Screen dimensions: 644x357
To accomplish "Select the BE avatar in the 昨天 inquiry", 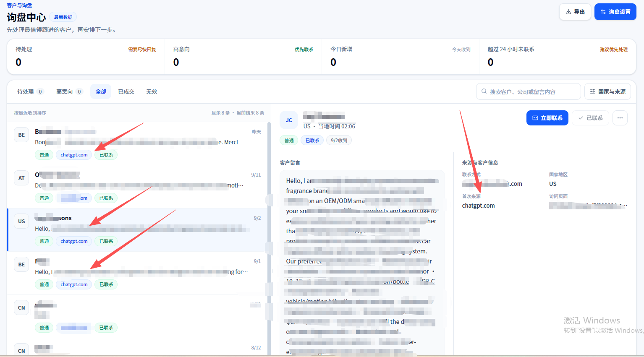I will pos(21,135).
